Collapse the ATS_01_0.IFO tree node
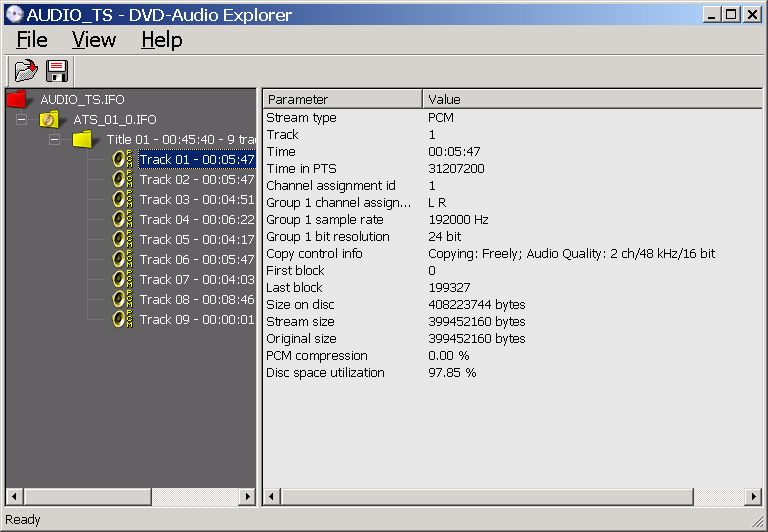 (22, 120)
